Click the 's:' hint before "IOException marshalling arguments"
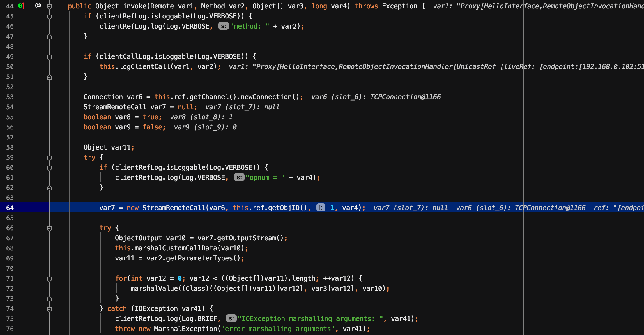The width and height of the screenshot is (644, 335). 231,319
